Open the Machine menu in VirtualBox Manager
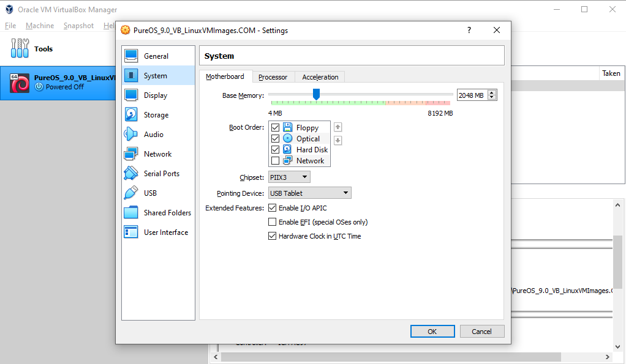The image size is (626, 364). (40, 26)
